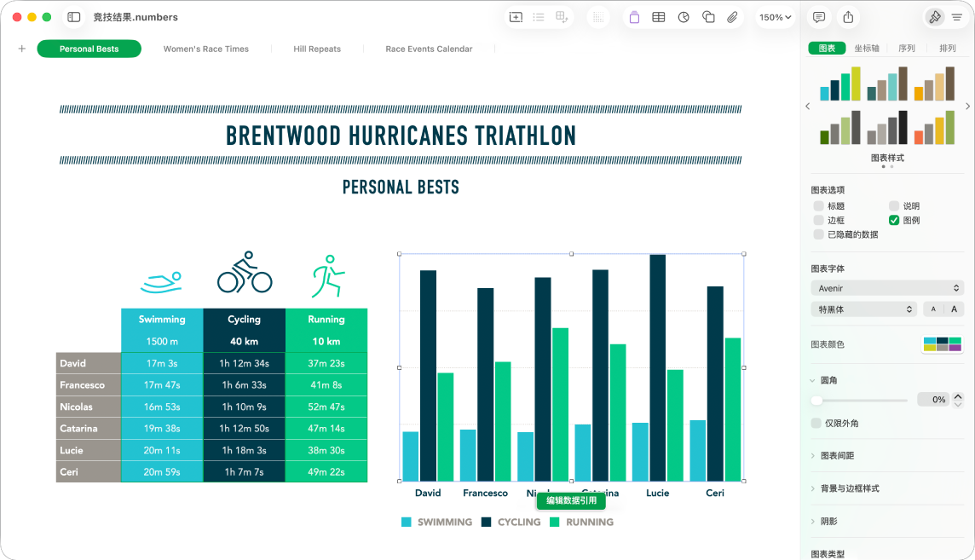Click the PERSONAL BESTS heading text
975x560 pixels.
pos(401,187)
